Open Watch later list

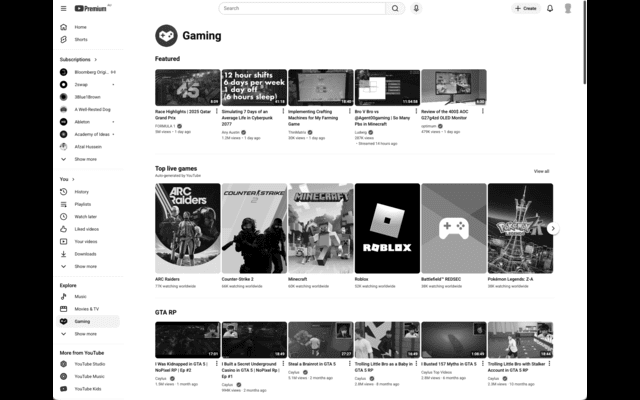coord(89,217)
